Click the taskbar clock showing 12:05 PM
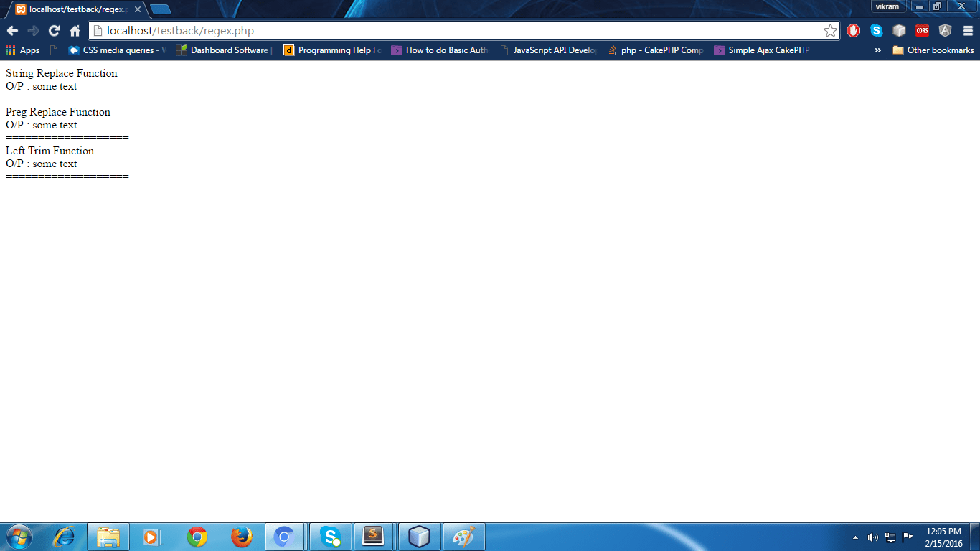Viewport: 980px width, 551px height. pyautogui.click(x=943, y=537)
